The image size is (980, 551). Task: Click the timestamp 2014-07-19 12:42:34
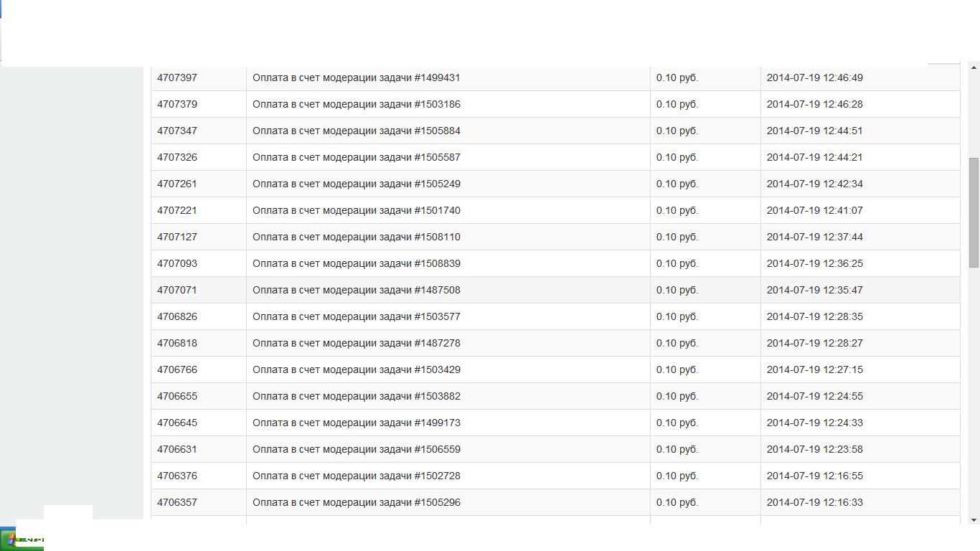[x=814, y=184]
